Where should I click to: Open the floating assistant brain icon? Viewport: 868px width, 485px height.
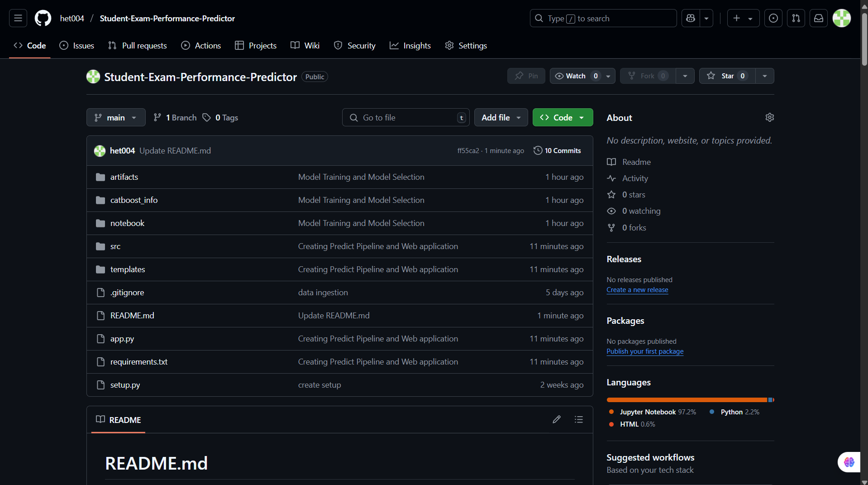pyautogui.click(x=849, y=462)
